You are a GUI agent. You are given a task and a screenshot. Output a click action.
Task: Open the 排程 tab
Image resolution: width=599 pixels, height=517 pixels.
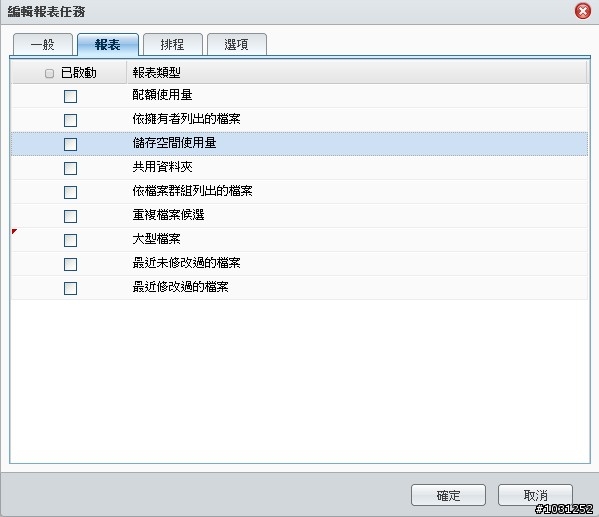click(x=172, y=44)
